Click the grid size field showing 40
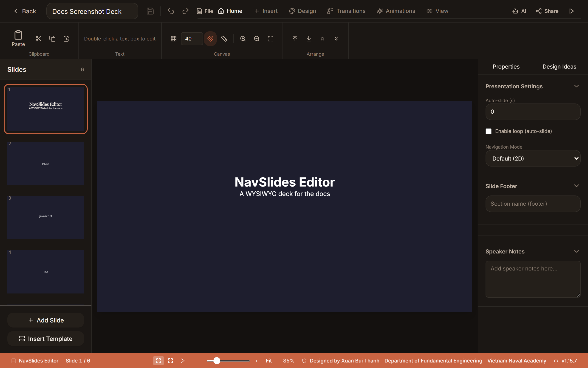This screenshot has height=368, width=588. [192, 39]
